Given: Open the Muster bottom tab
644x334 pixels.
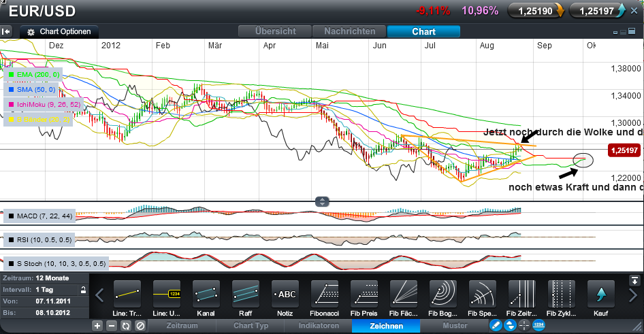Looking at the screenshot, I should click(x=455, y=326).
